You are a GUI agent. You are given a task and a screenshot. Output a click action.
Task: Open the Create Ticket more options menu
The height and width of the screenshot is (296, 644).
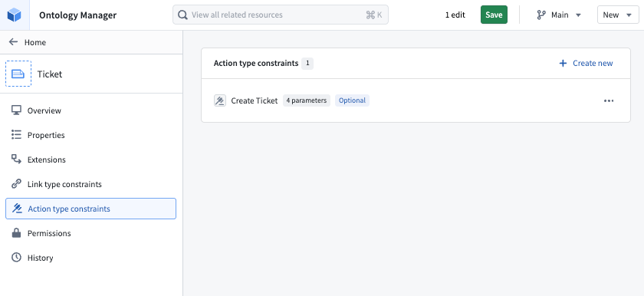[x=609, y=100]
